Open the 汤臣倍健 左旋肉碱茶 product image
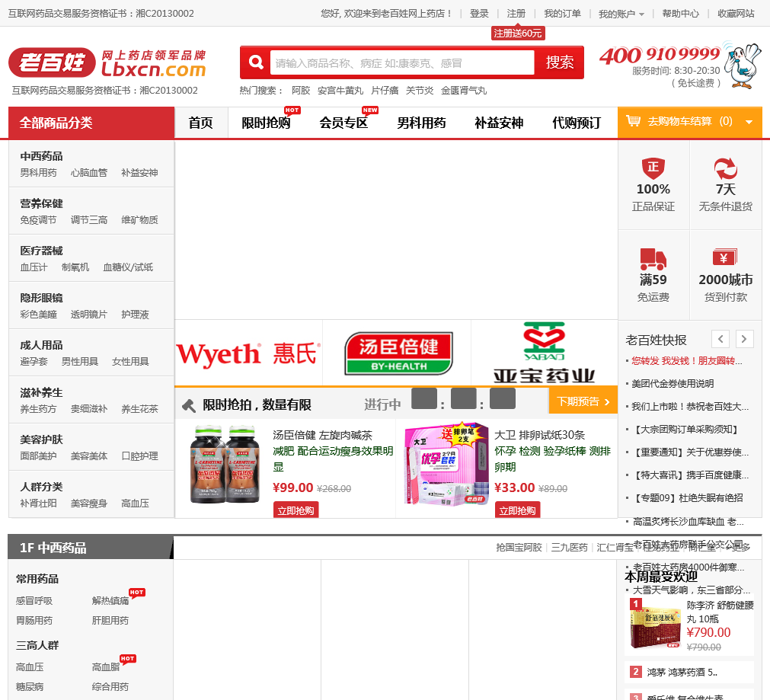Screen dimensions: 770x700 click(225, 464)
